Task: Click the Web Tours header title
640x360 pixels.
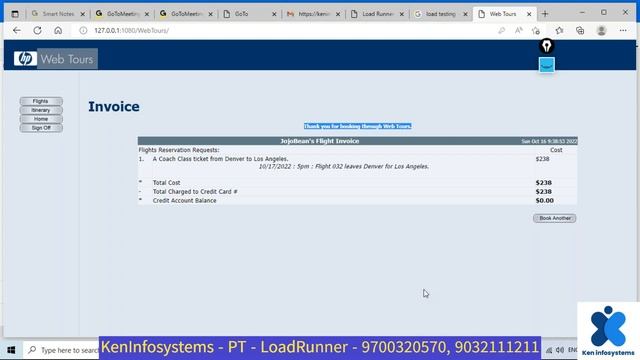Action: [67, 59]
